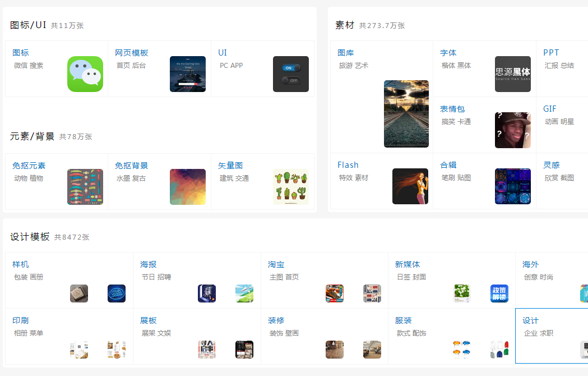Open the 免抠元素 category link
Image resolution: width=588 pixels, height=376 pixels.
pyautogui.click(x=29, y=166)
